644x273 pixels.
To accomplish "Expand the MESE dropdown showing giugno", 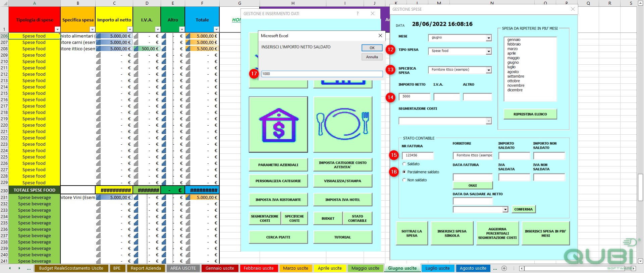I will 489,38.
